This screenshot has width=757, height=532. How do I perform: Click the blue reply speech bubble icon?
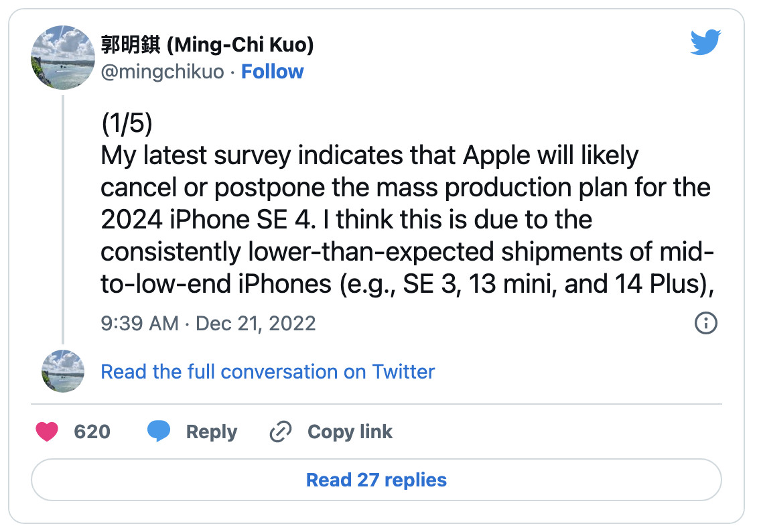click(x=158, y=431)
